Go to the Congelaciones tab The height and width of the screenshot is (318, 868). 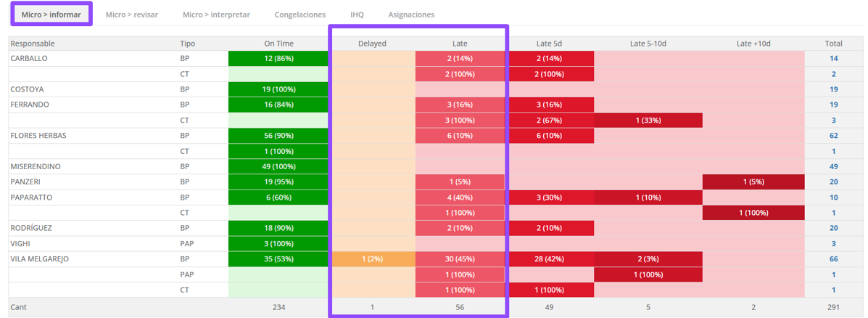click(x=299, y=15)
